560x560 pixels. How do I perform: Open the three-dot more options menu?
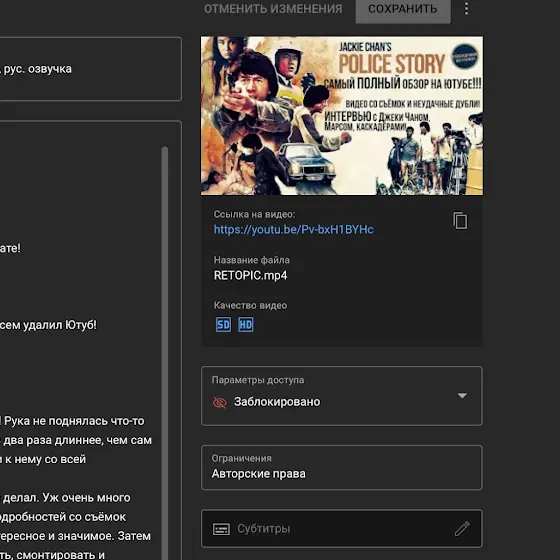click(x=466, y=9)
